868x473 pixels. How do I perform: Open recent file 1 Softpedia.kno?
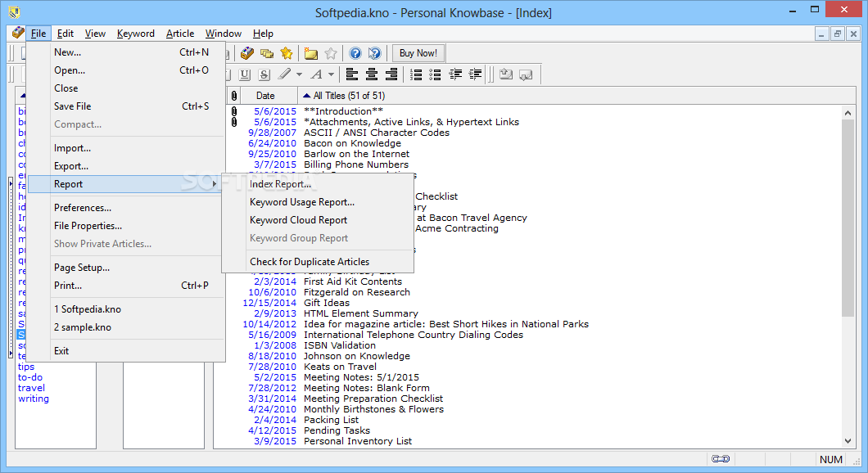pyautogui.click(x=125, y=309)
